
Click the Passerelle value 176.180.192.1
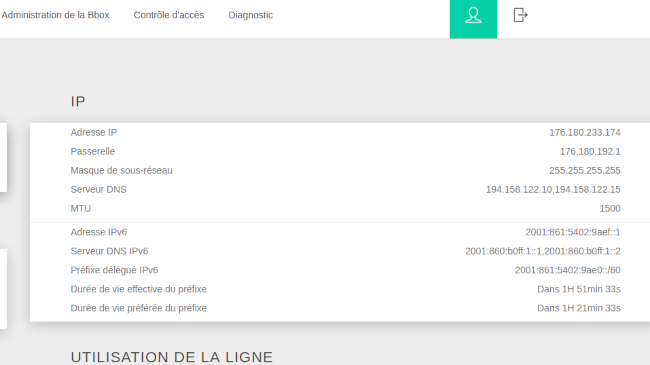(590, 152)
